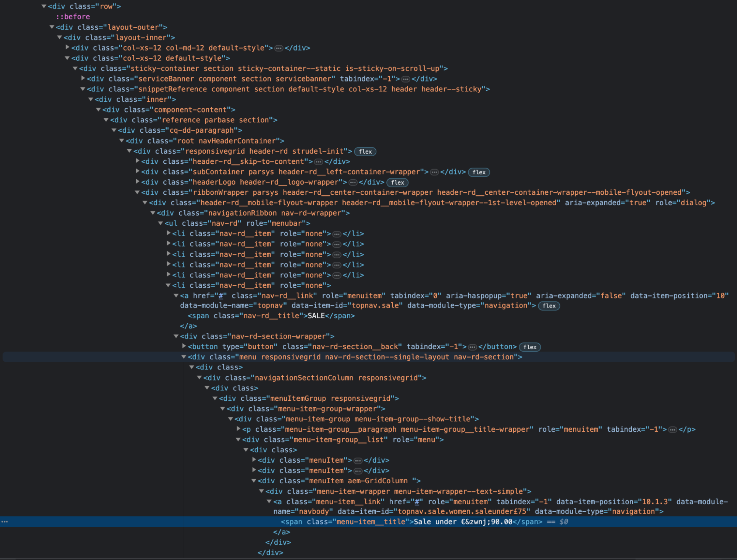
Task: Click ellipsis badge in menu-item-group__paragraph element
Action: (x=672, y=429)
